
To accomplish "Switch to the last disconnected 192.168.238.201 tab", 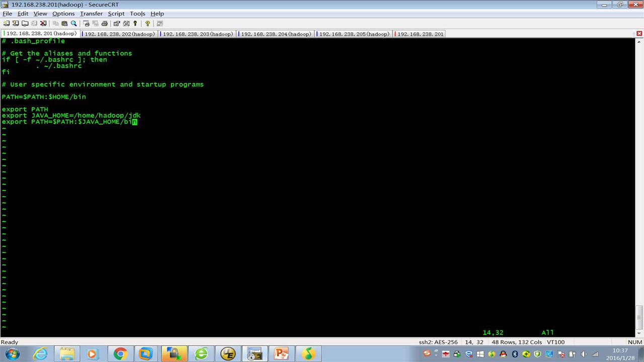I will coord(420,34).
